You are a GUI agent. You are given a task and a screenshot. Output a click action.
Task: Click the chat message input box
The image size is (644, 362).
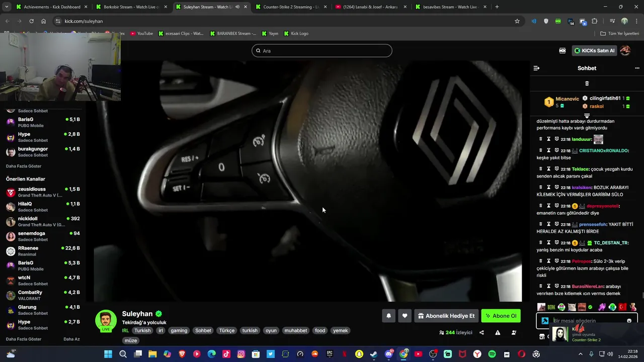pyautogui.click(x=587, y=321)
